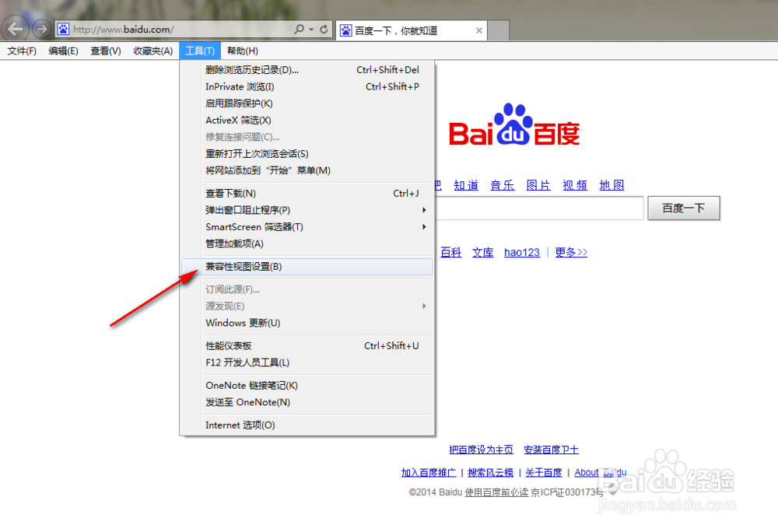
Task: Select 将网站添加到"开始"菜单(M) item
Action: (307, 171)
